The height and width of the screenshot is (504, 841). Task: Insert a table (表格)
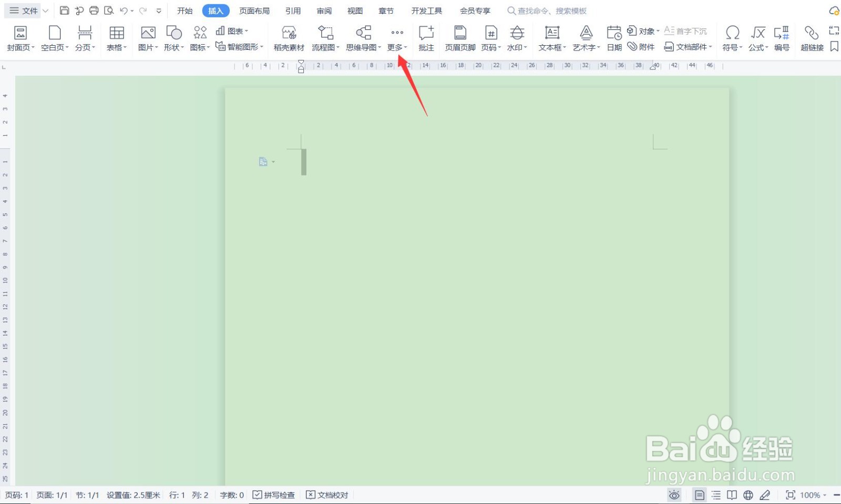(x=117, y=38)
